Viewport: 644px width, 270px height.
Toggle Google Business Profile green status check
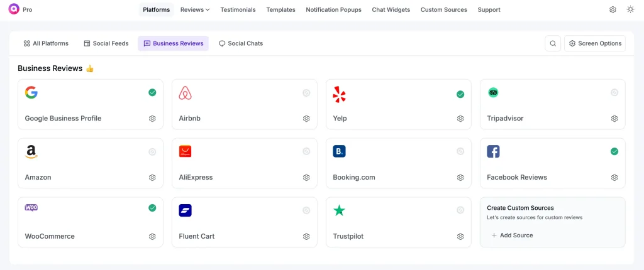152,93
